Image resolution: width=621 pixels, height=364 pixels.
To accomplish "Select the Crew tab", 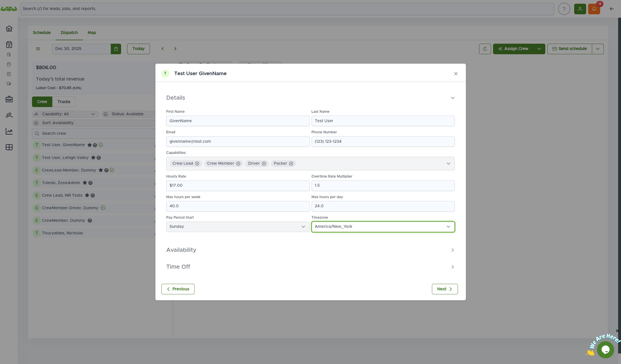I will pyautogui.click(x=42, y=102).
